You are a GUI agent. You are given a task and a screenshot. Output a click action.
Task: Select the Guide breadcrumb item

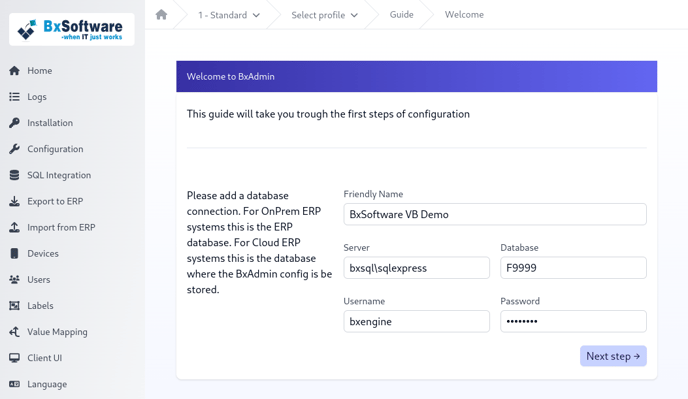tap(401, 14)
